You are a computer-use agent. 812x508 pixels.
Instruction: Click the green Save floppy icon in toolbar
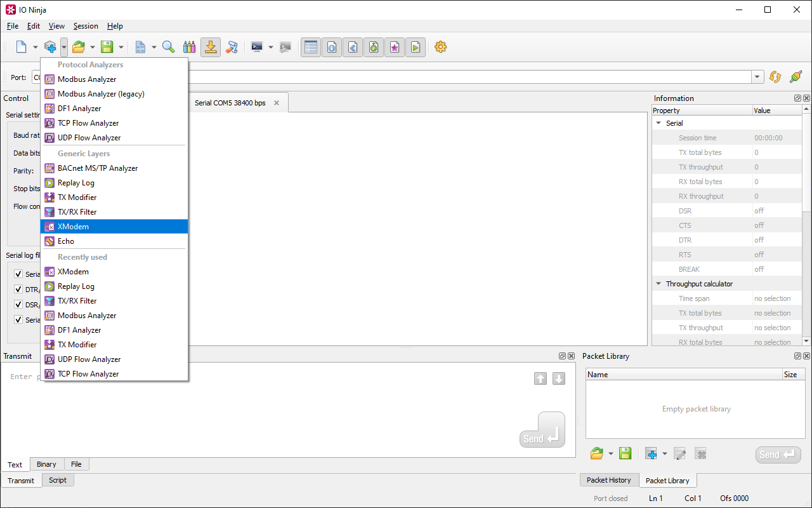click(x=107, y=47)
